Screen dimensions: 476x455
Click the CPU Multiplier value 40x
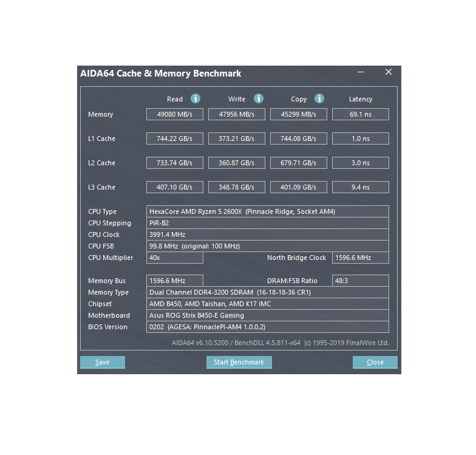point(175,258)
